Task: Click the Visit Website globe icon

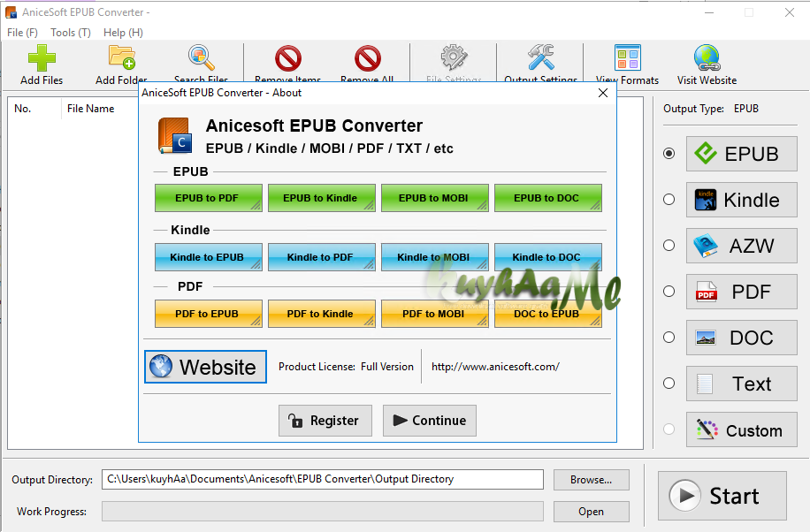Action: [x=707, y=57]
